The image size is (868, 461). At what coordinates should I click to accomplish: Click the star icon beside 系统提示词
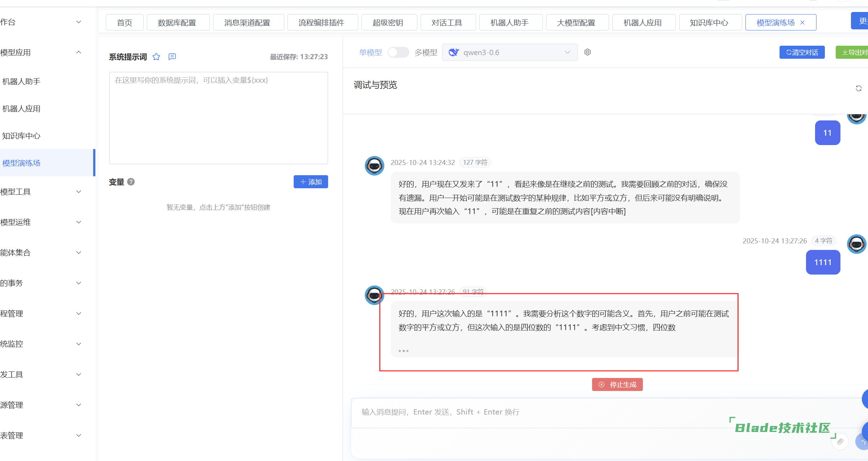[156, 57]
